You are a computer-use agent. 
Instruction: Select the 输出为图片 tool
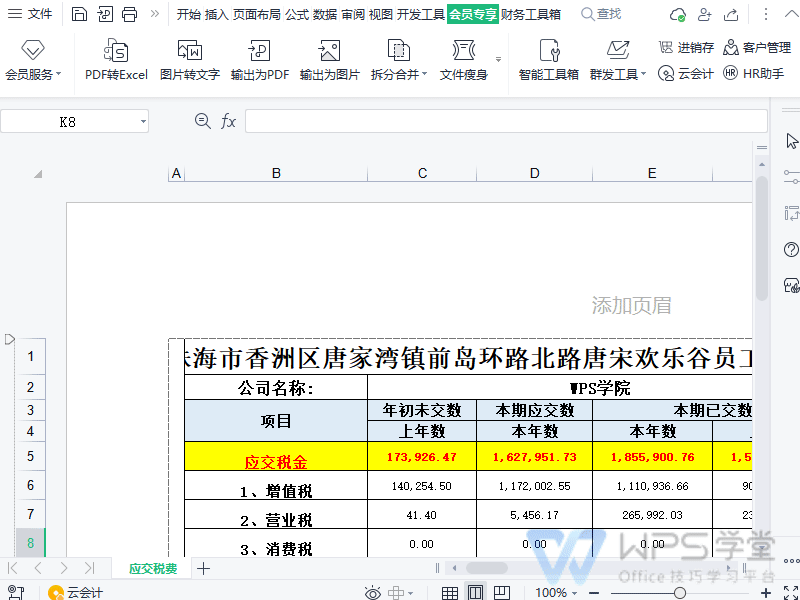click(329, 52)
